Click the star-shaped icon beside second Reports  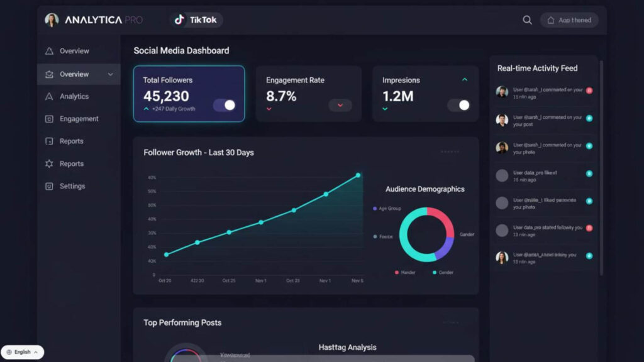(x=49, y=164)
